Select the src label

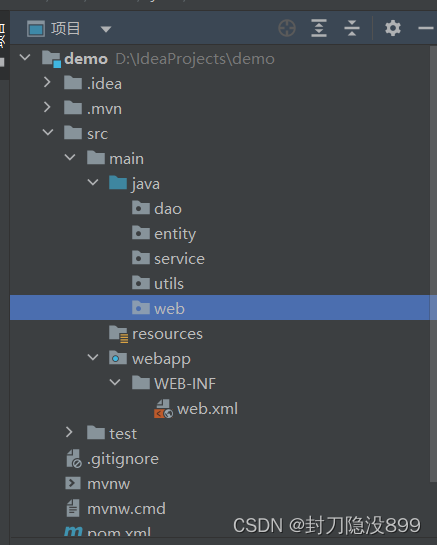click(97, 134)
